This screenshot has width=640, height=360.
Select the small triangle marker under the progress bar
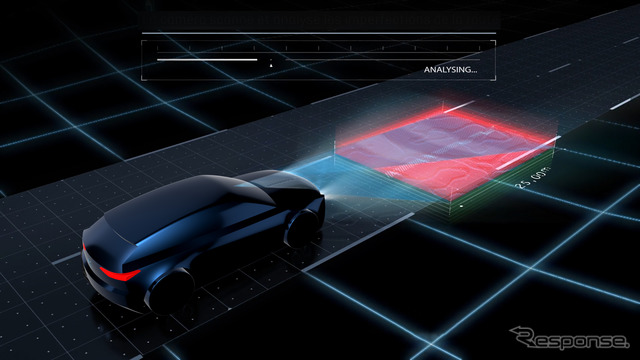[271, 65]
